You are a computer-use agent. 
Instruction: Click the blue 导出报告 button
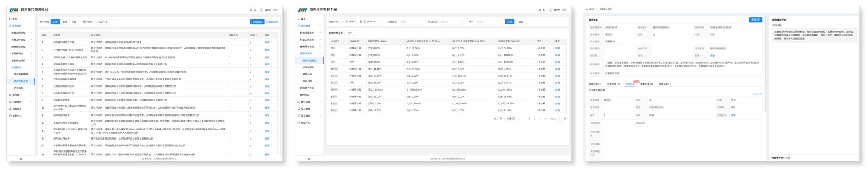coord(257,22)
